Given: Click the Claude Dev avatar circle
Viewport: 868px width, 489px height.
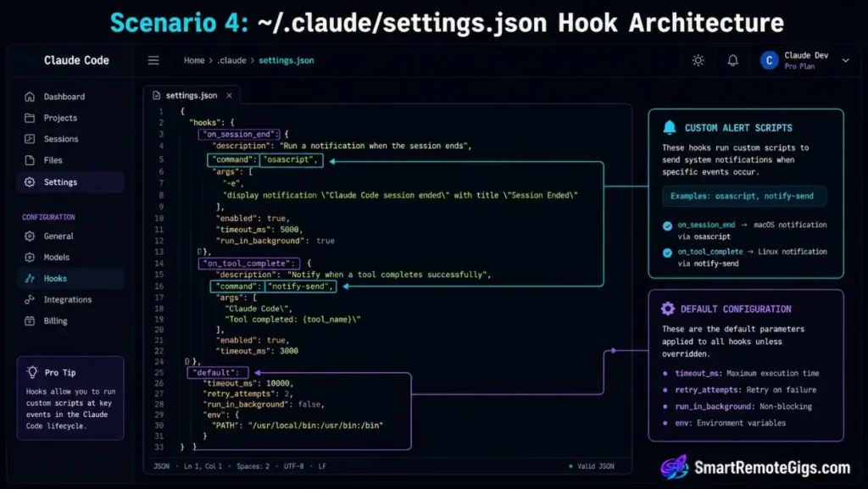Looking at the screenshot, I should (769, 60).
